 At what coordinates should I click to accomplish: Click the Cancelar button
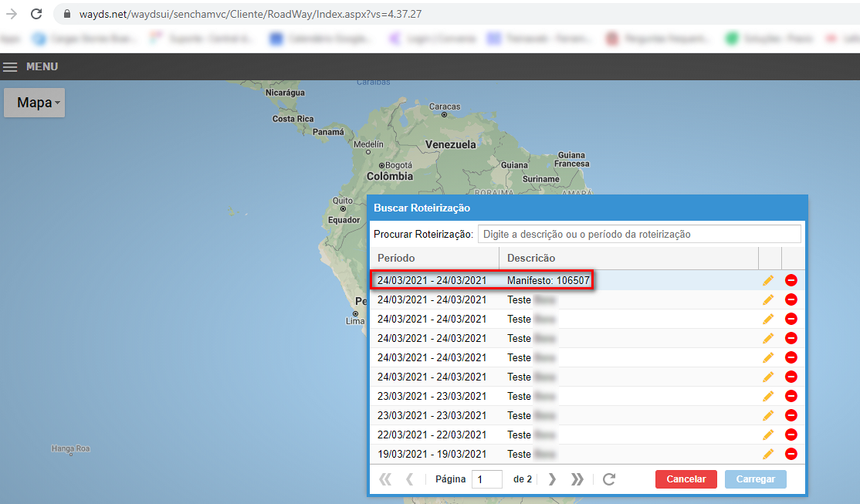tap(686, 479)
